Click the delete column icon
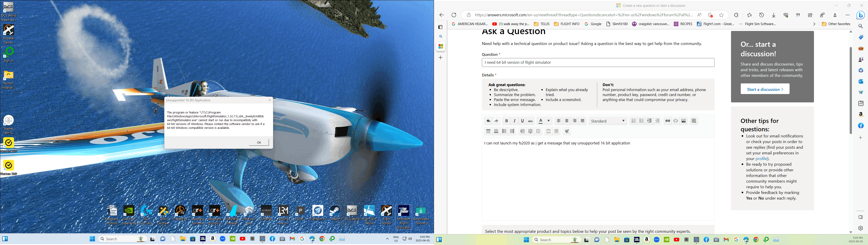Viewport: 868px width, 245px height. coord(530,132)
